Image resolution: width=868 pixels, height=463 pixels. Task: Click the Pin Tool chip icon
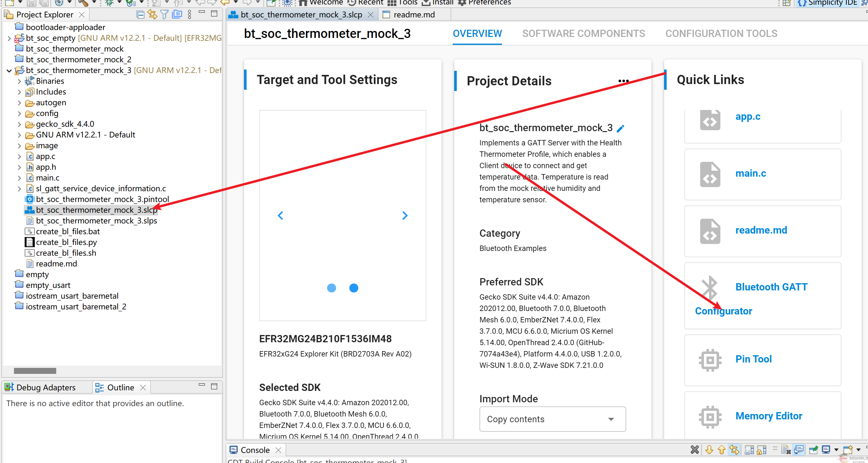[710, 360]
